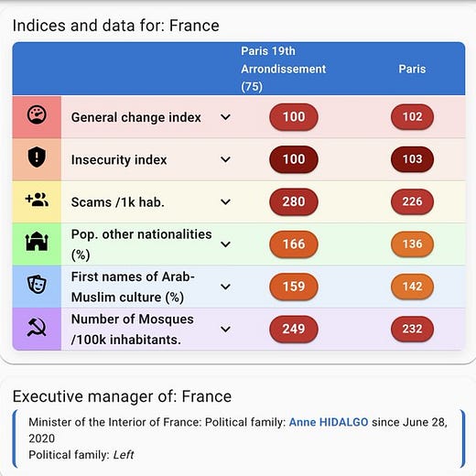The height and width of the screenshot is (476, 476).
Task: Expand Number of Mosques row chevron
Action: 225,330
